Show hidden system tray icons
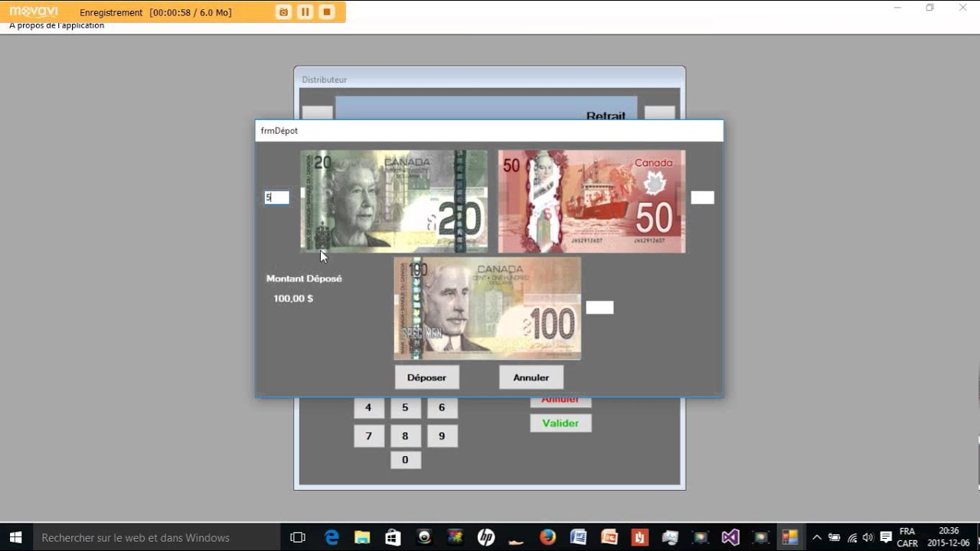The height and width of the screenshot is (551, 980). [817, 537]
